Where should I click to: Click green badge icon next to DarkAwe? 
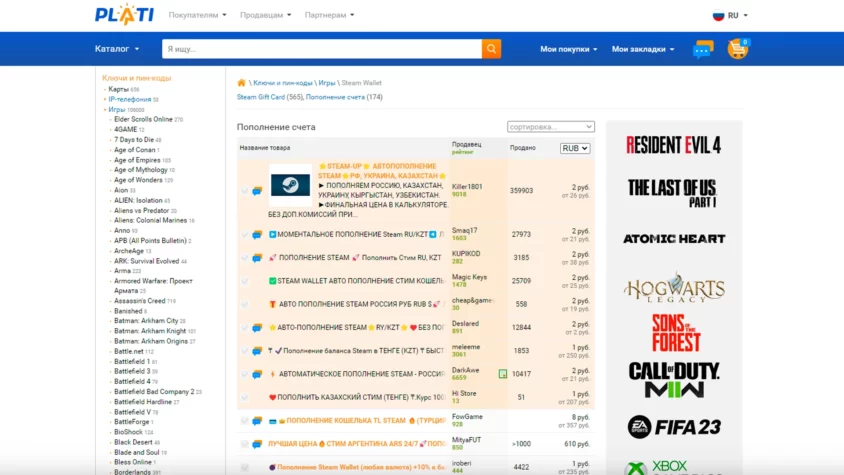pos(502,374)
